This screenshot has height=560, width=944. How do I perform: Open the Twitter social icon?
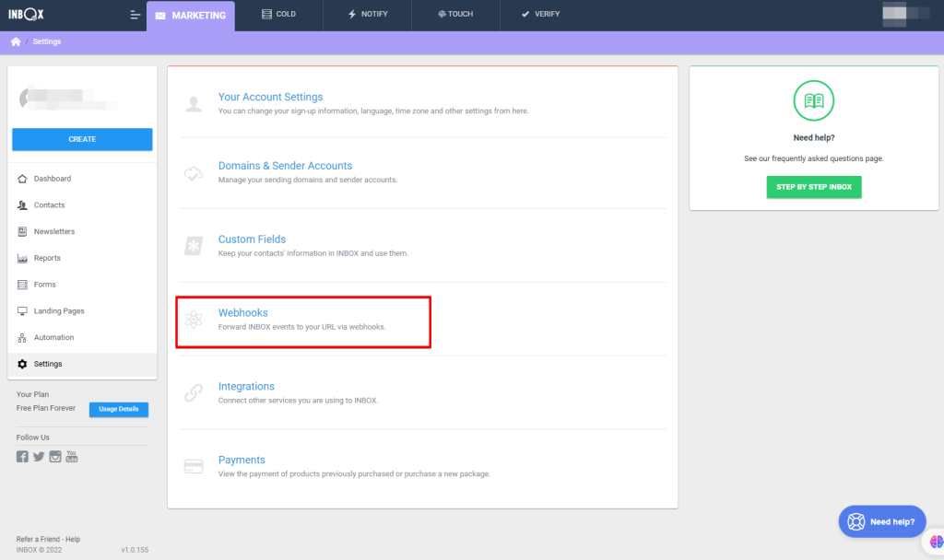(39, 457)
